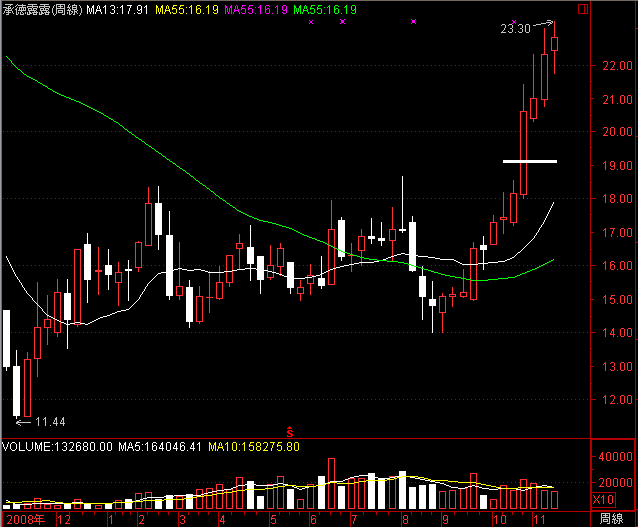Click the 周線 period label bottom-right
The width and height of the screenshot is (638, 527).
611,519
